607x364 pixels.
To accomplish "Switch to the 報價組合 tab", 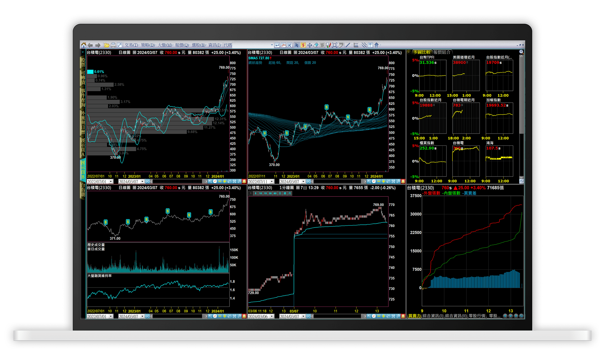I will pyautogui.click(x=442, y=52).
